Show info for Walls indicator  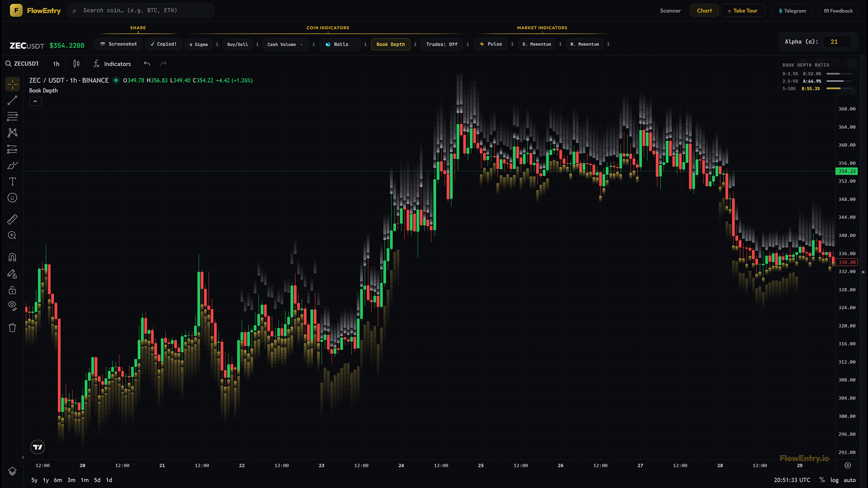tap(365, 44)
